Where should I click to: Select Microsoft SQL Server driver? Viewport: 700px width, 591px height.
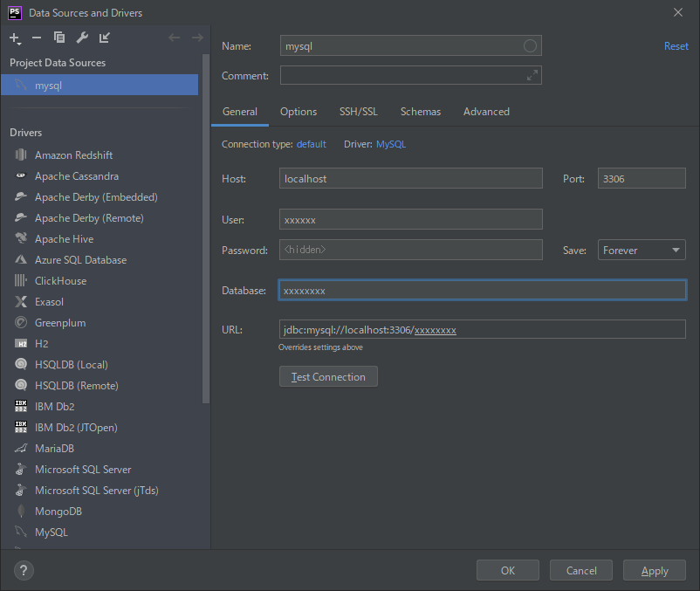point(100,470)
